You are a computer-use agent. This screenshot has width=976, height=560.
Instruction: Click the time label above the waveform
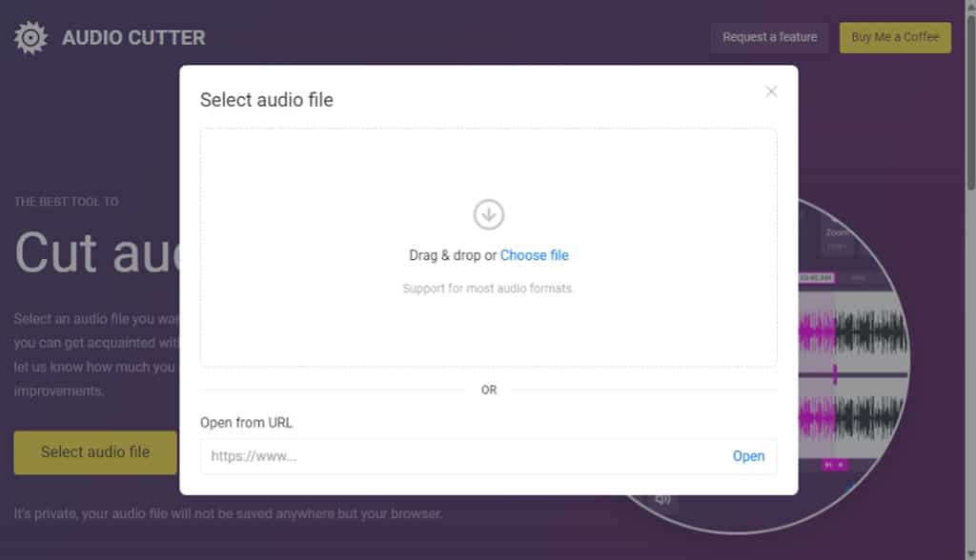pyautogui.click(x=817, y=277)
